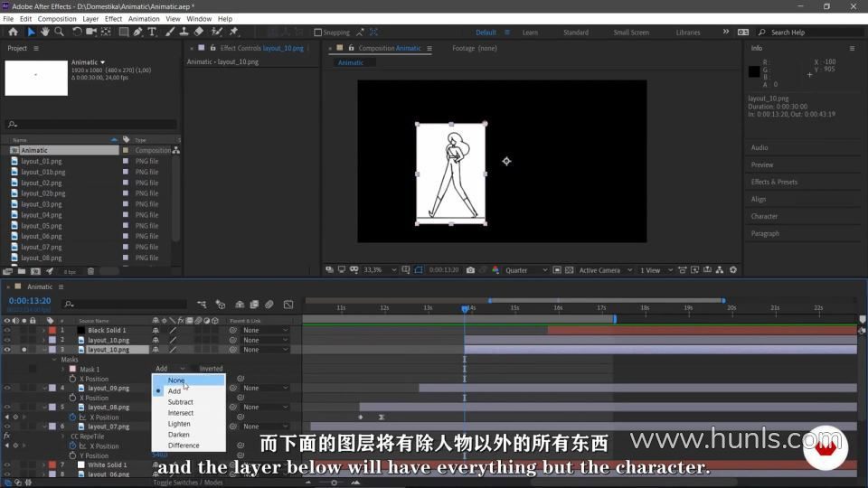The image size is (868, 488).
Task: Toggle shy layers hide icon in timeline
Action: pyautogui.click(x=240, y=305)
